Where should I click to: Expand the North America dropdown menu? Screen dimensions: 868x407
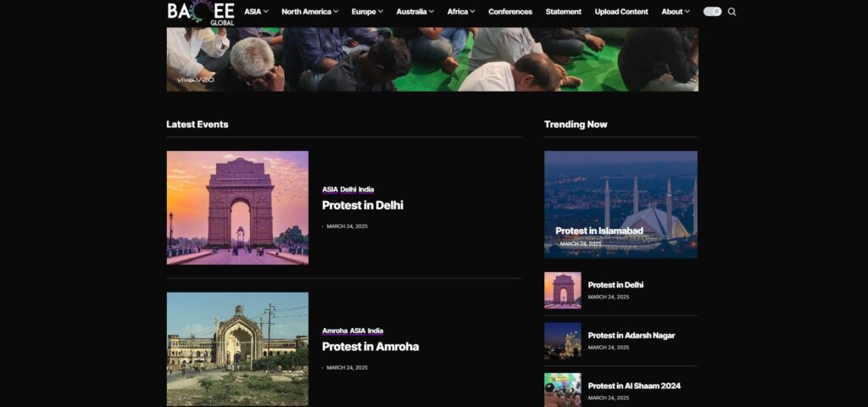pos(309,12)
